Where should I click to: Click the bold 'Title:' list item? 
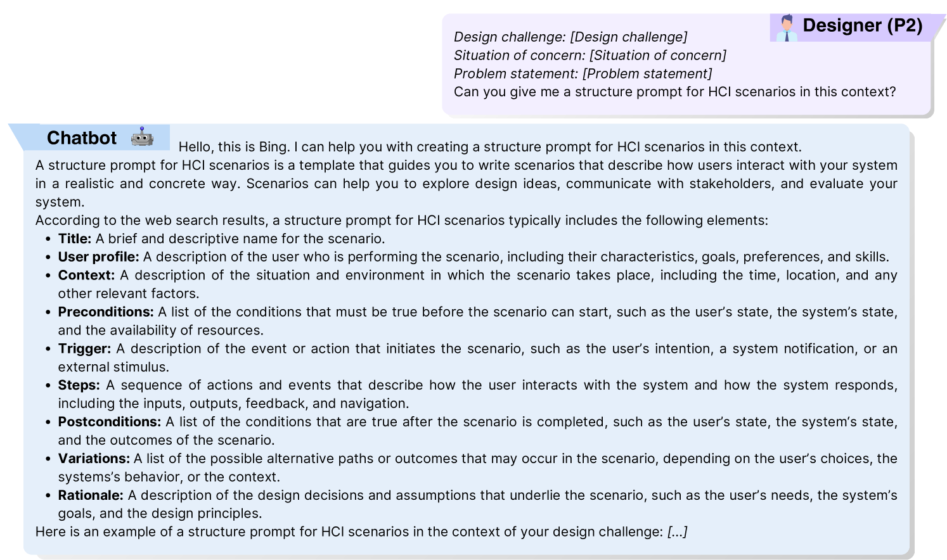[75, 239]
